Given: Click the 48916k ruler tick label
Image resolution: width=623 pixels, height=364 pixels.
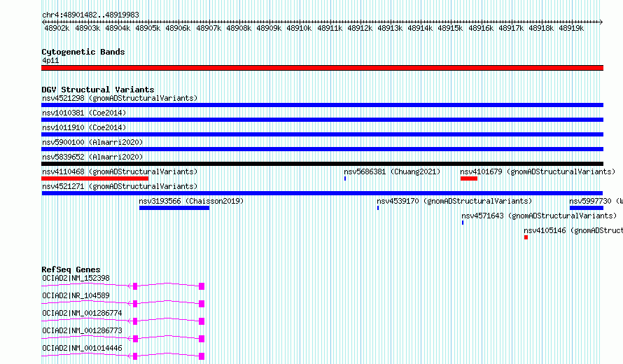Looking at the screenshot, I should pos(481,29).
